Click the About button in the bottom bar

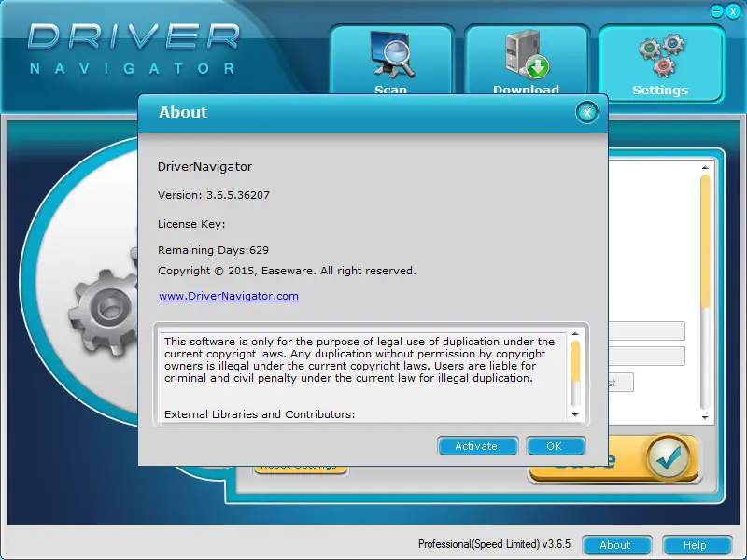616,545
